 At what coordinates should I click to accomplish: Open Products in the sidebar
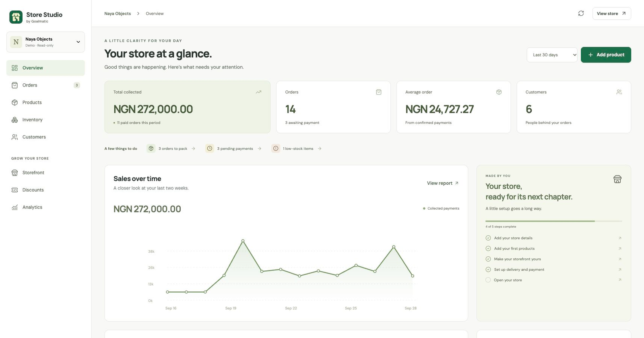45,103
